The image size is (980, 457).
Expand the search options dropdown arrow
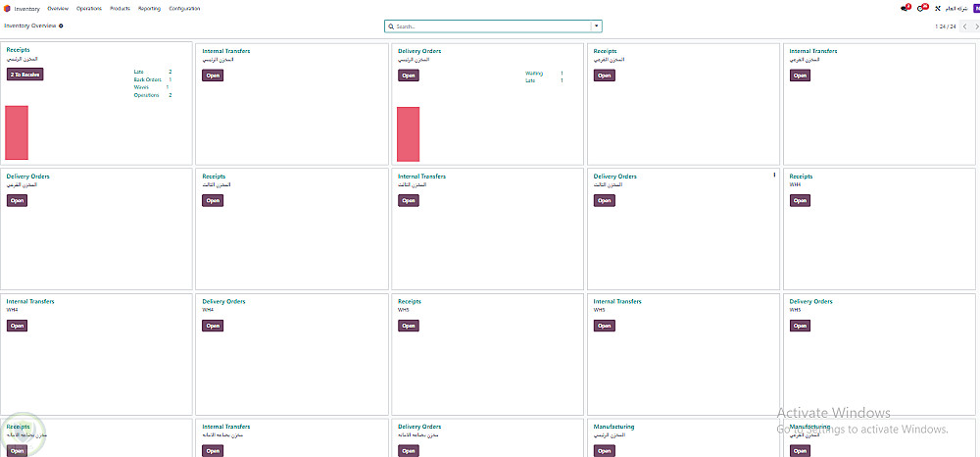(596, 26)
